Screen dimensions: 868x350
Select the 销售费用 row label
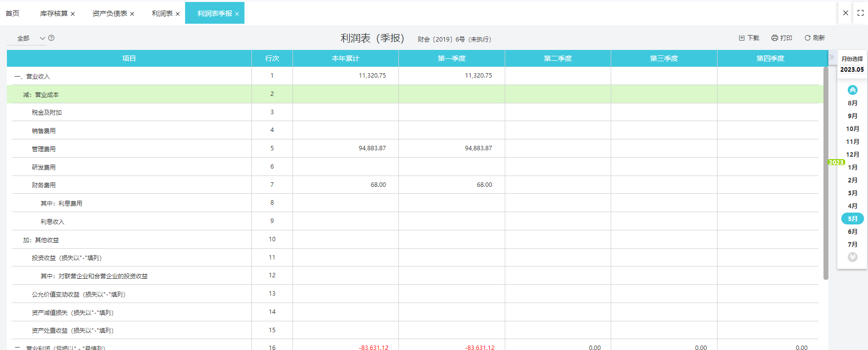click(x=44, y=131)
